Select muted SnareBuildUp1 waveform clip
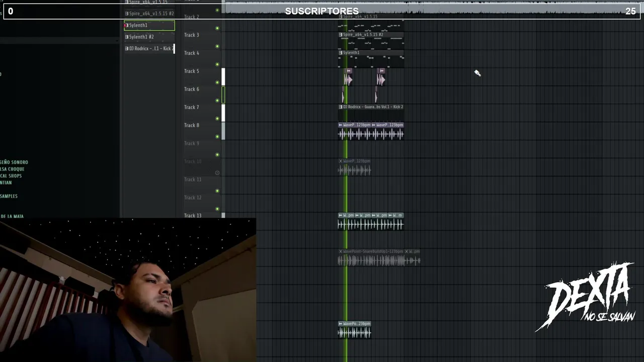The image size is (644, 362). 371,260
